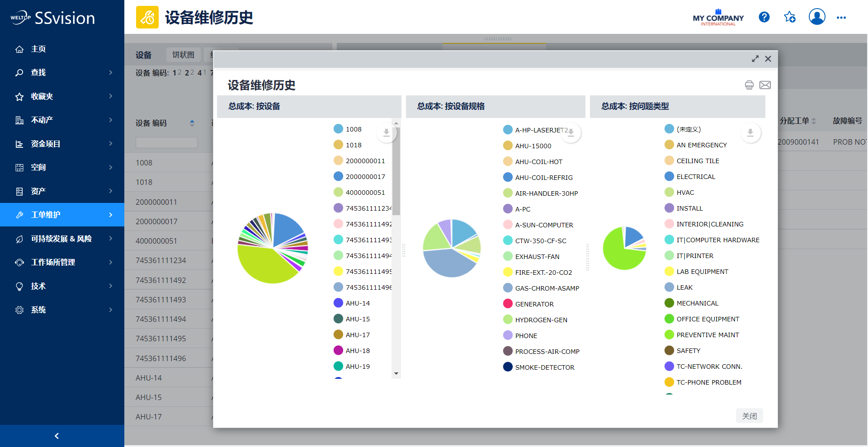Open the more options ellipsis menu
Viewport: 868px width, 447px height.
tap(841, 18)
